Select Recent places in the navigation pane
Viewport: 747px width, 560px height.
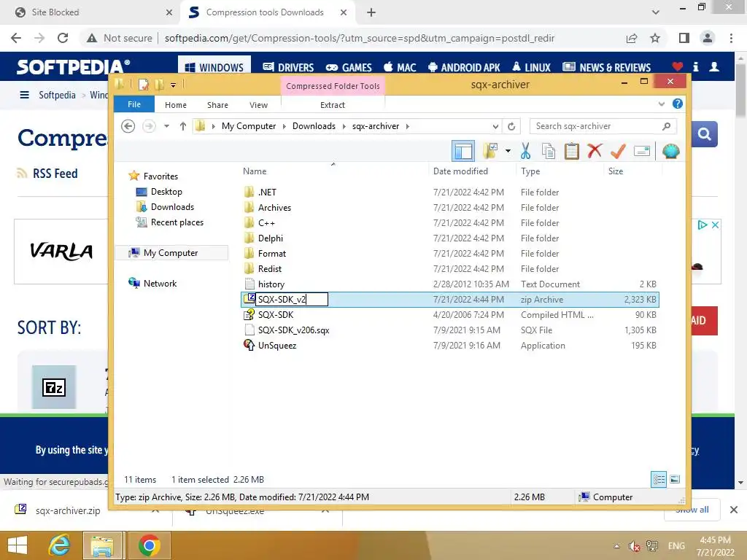(177, 222)
